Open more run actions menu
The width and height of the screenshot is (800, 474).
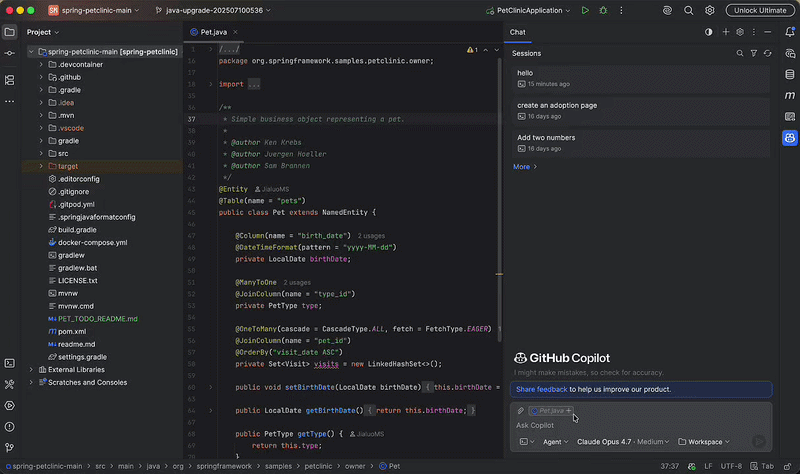[x=621, y=10]
